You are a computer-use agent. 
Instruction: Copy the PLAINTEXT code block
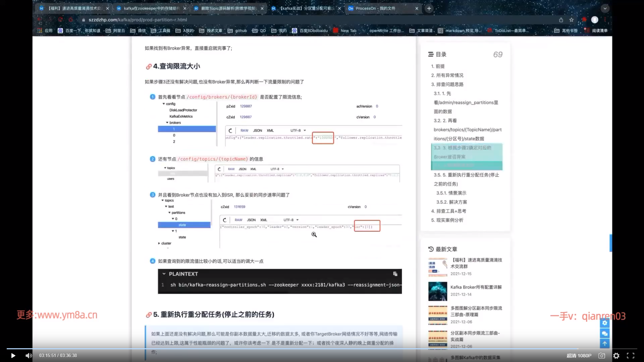pyautogui.click(x=395, y=274)
